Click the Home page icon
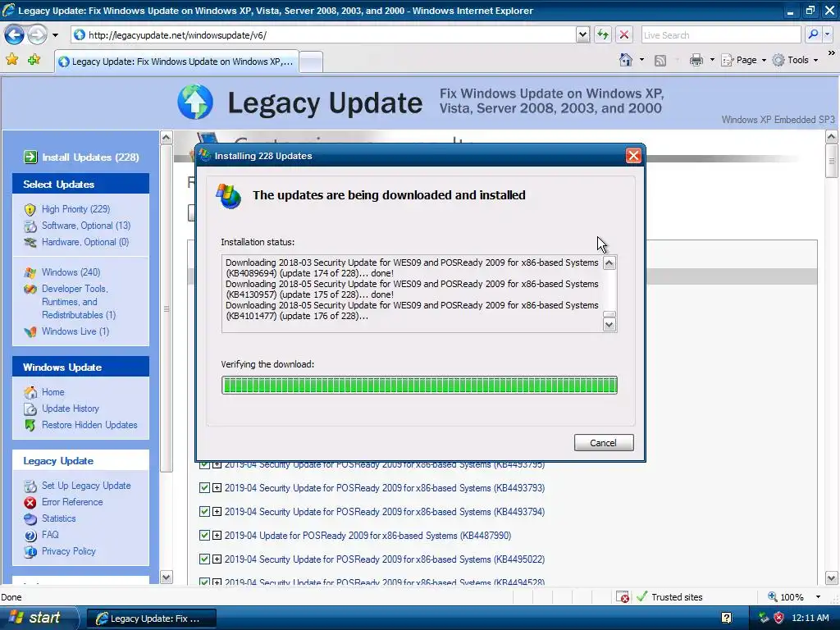This screenshot has height=630, width=840. tap(626, 60)
